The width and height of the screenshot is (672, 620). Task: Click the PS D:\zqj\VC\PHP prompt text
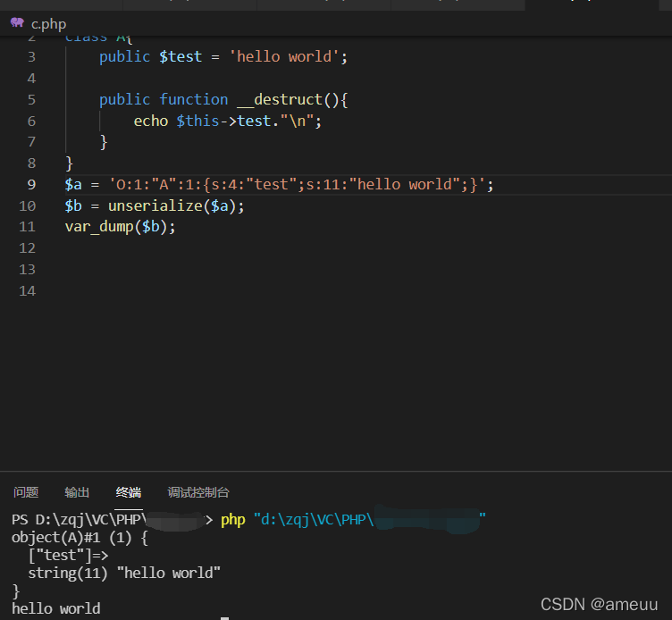(x=80, y=520)
